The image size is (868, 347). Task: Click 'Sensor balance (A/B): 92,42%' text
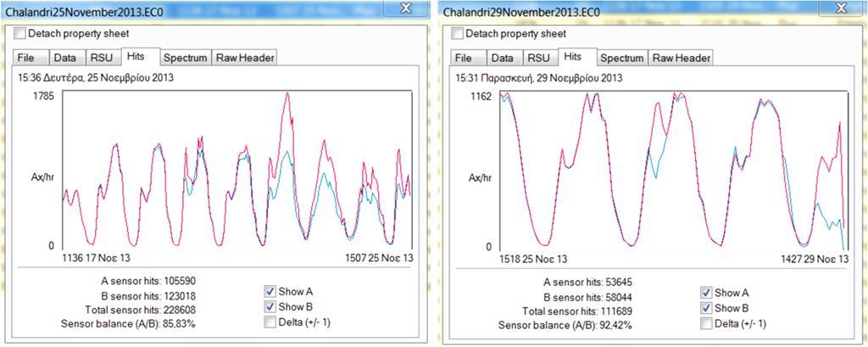[565, 326]
